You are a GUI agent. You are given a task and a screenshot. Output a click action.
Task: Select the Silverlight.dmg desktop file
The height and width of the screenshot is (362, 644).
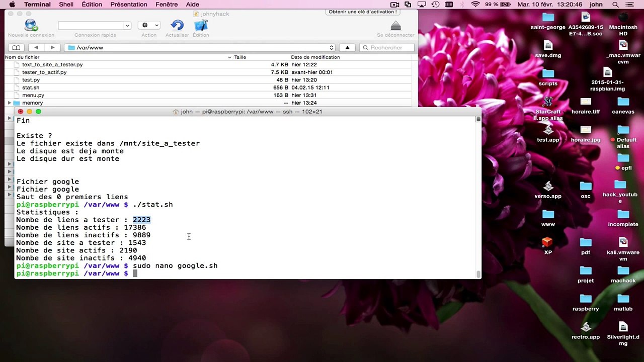[623, 333]
